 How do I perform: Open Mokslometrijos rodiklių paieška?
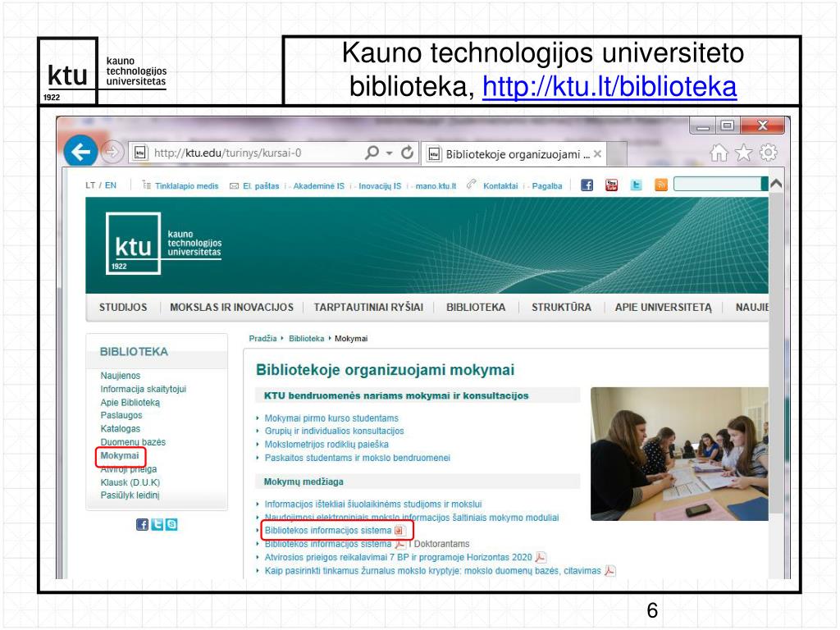point(326,444)
